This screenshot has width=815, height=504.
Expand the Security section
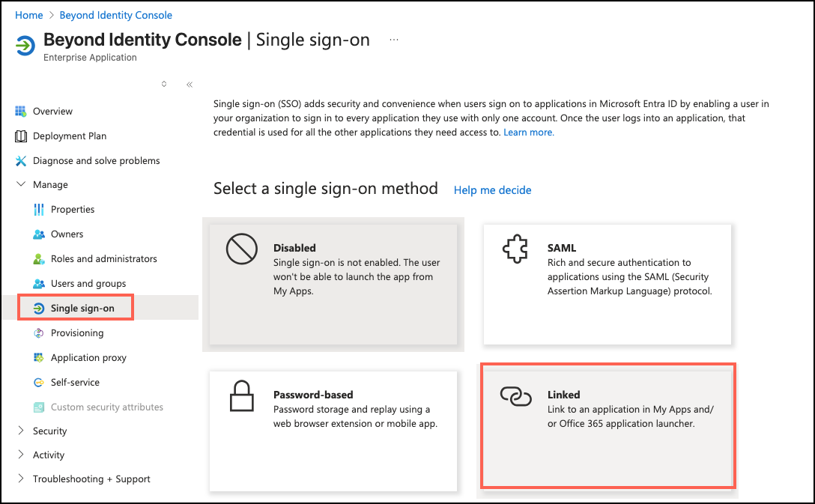click(52, 431)
